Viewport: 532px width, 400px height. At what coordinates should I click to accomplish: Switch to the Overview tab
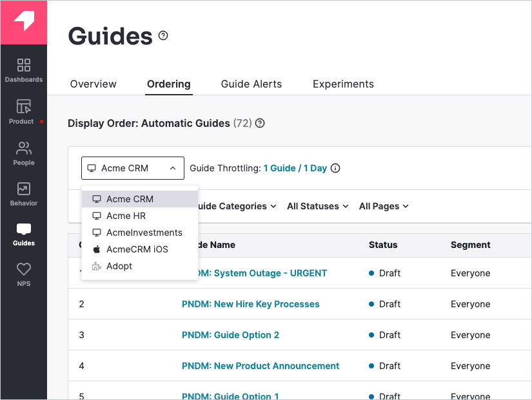[x=93, y=84]
